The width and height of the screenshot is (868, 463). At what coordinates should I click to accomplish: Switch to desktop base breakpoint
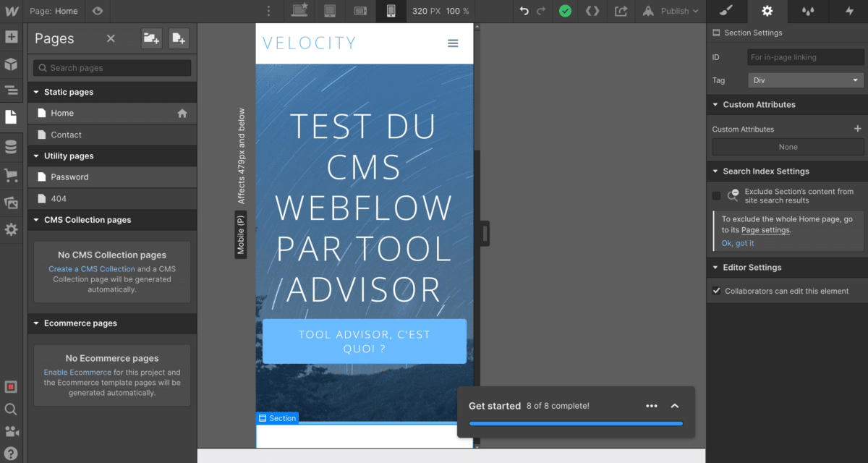pos(299,11)
